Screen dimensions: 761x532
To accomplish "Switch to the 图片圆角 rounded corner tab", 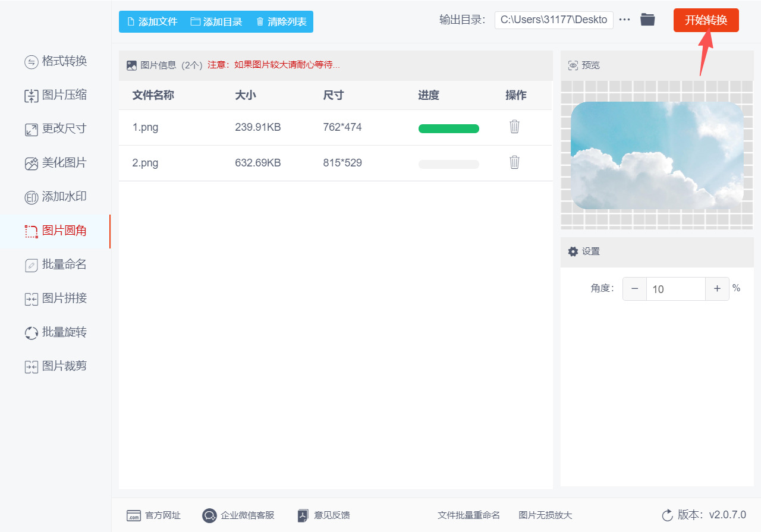I will coord(56,231).
